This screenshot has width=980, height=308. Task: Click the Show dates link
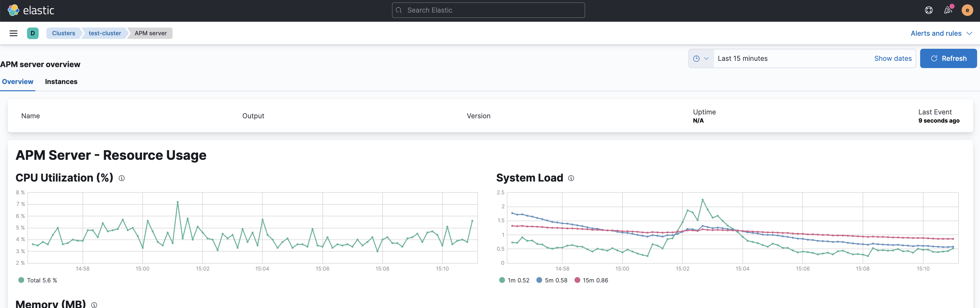pyautogui.click(x=893, y=59)
